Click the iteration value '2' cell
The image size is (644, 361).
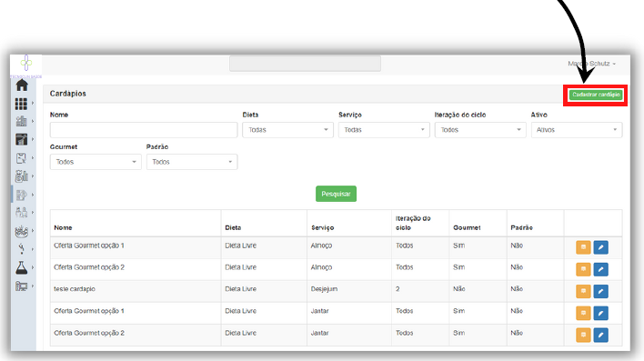pyautogui.click(x=397, y=289)
